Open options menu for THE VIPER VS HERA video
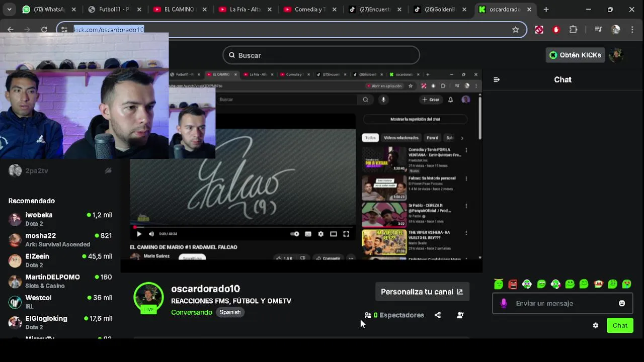This screenshot has height=362, width=644. click(466, 233)
